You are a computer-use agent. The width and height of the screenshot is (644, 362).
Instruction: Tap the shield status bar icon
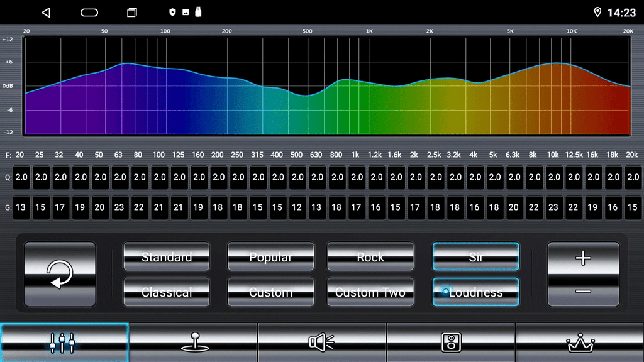[172, 13]
